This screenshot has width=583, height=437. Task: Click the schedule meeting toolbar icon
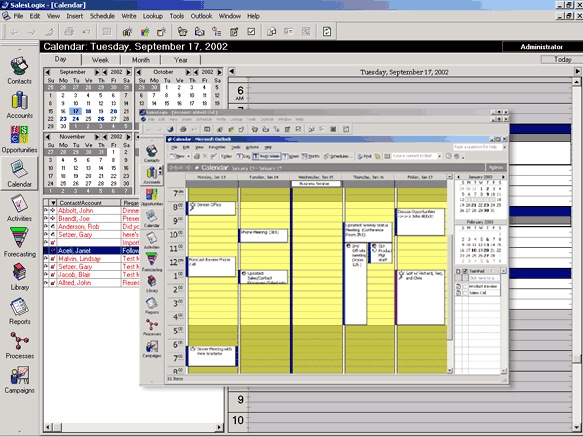point(200,32)
